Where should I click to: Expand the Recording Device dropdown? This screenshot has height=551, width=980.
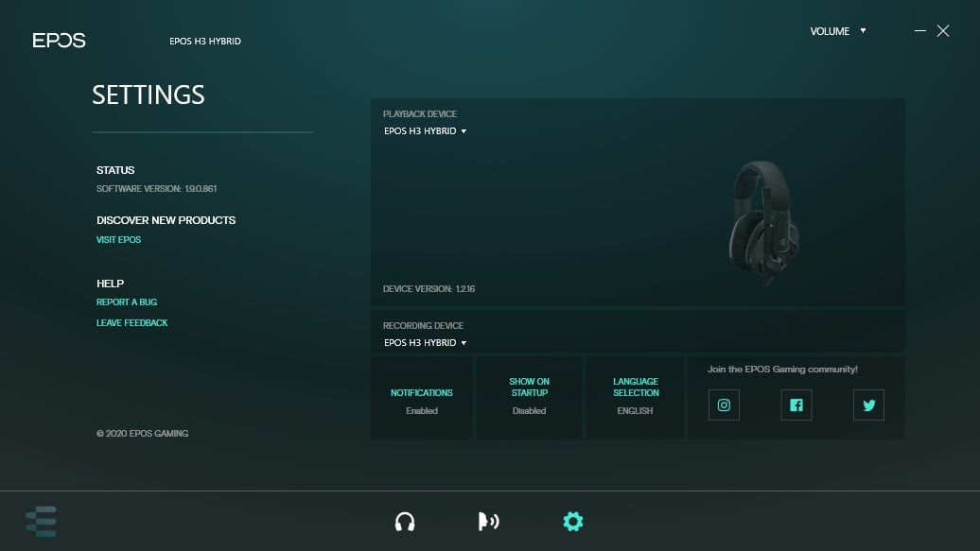pos(426,343)
